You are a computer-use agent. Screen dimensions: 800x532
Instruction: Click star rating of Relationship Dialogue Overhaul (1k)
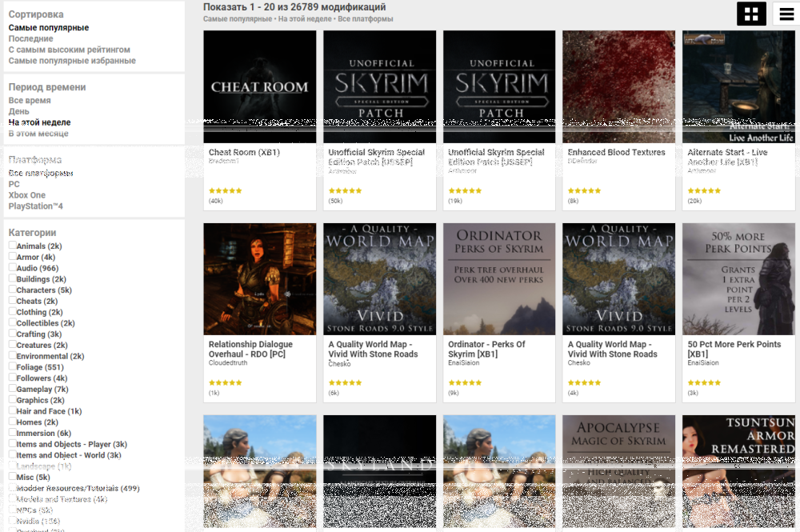(x=225, y=382)
